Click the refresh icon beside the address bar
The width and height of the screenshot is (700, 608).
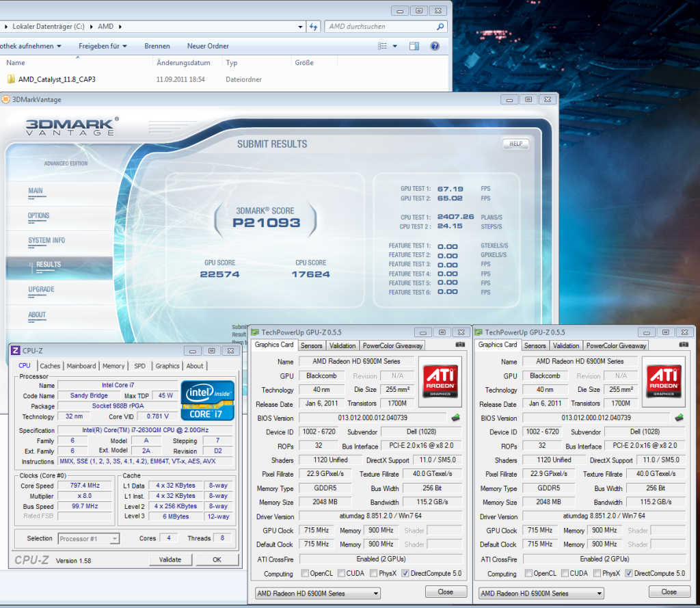point(314,27)
